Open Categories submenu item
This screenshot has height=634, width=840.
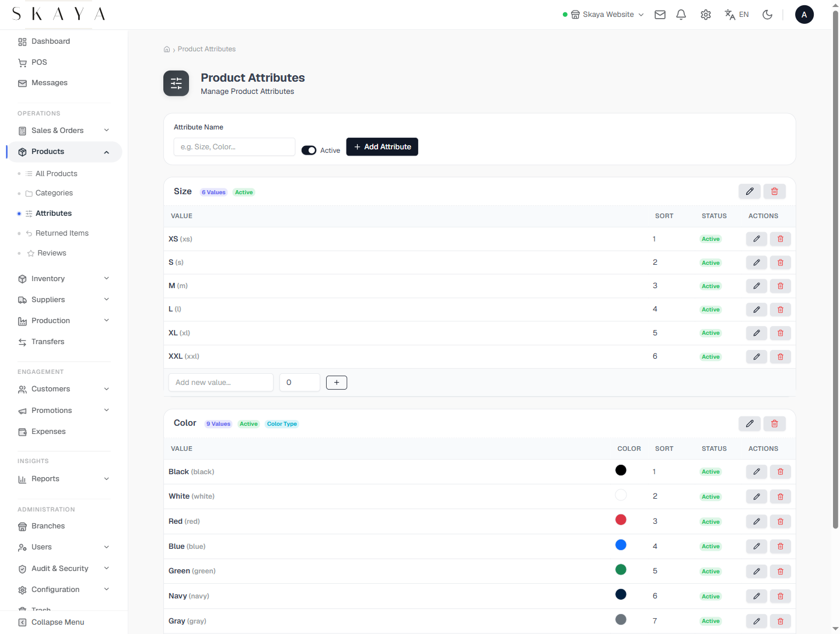(54, 193)
